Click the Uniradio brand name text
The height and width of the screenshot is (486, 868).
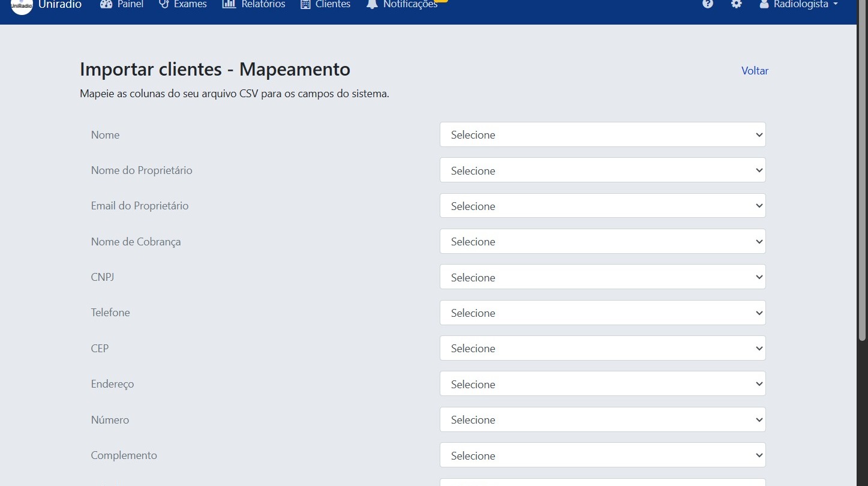60,5
